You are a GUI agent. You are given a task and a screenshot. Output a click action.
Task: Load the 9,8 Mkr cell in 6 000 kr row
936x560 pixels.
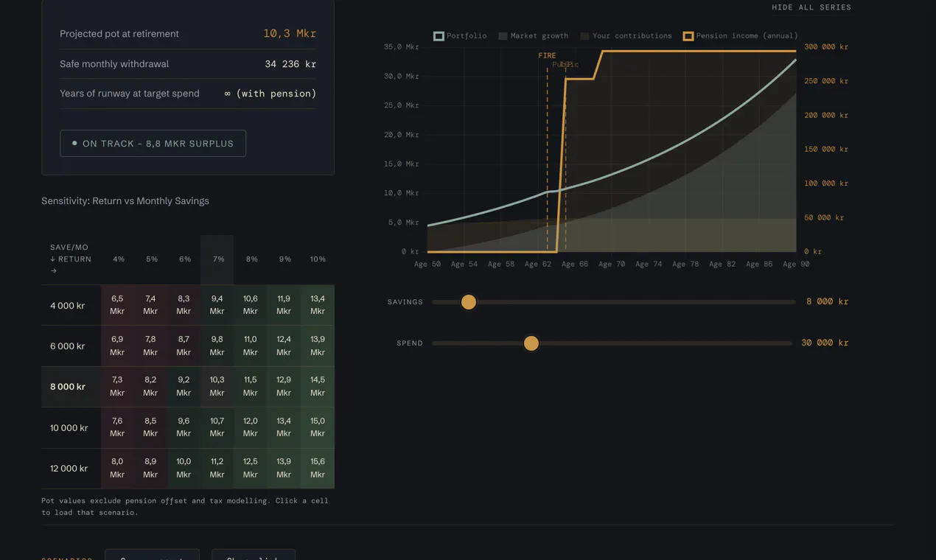(217, 346)
